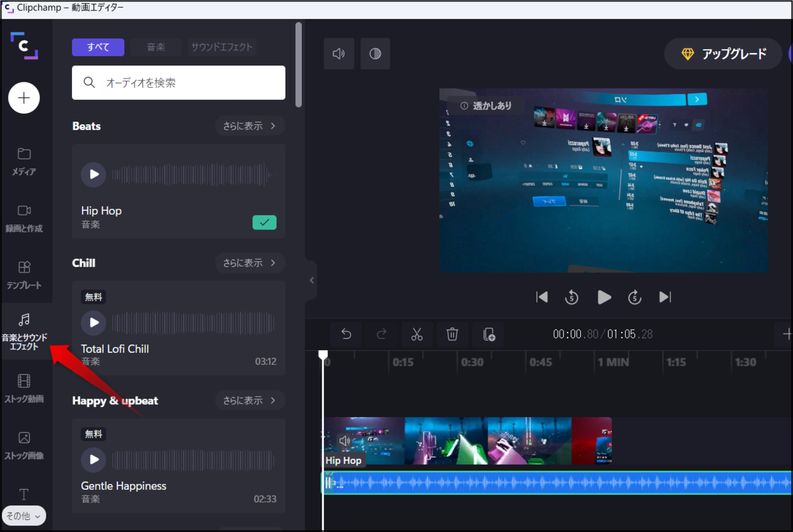The image size is (793, 532).
Task: Select the サウンドエフェクト filter tab
Action: [x=221, y=47]
